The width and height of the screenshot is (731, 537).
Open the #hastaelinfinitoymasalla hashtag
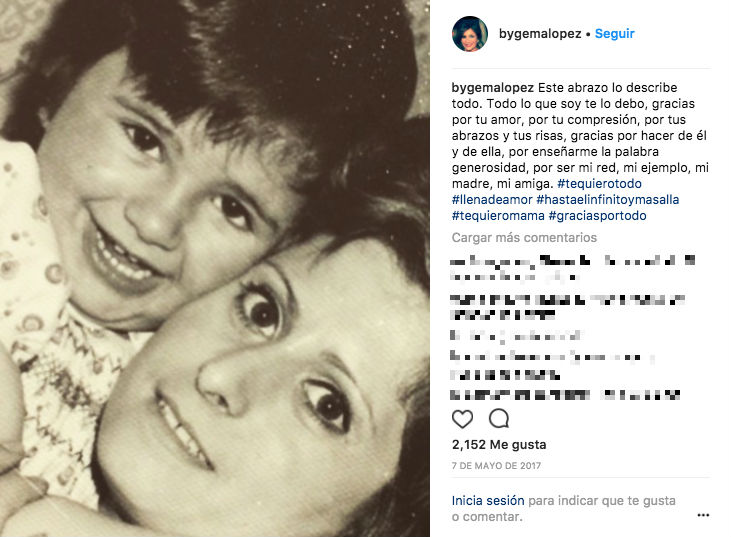[607, 200]
